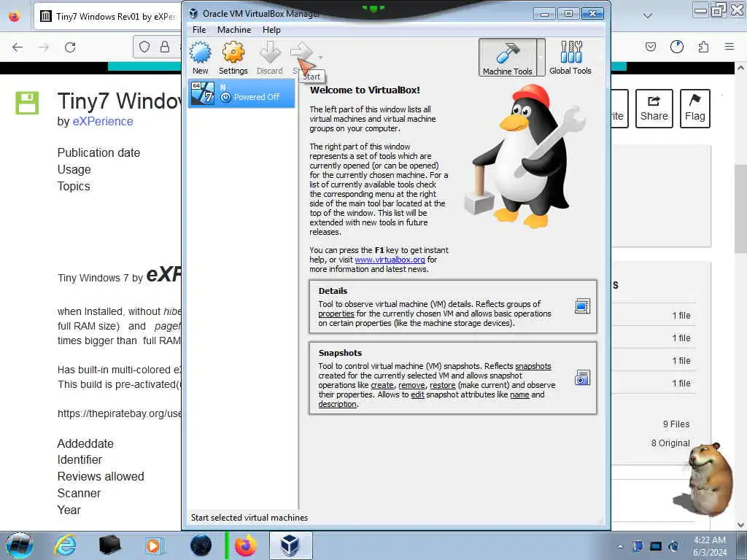Select the Global Tools button
Screen dimensions: 747x560
click(x=570, y=58)
